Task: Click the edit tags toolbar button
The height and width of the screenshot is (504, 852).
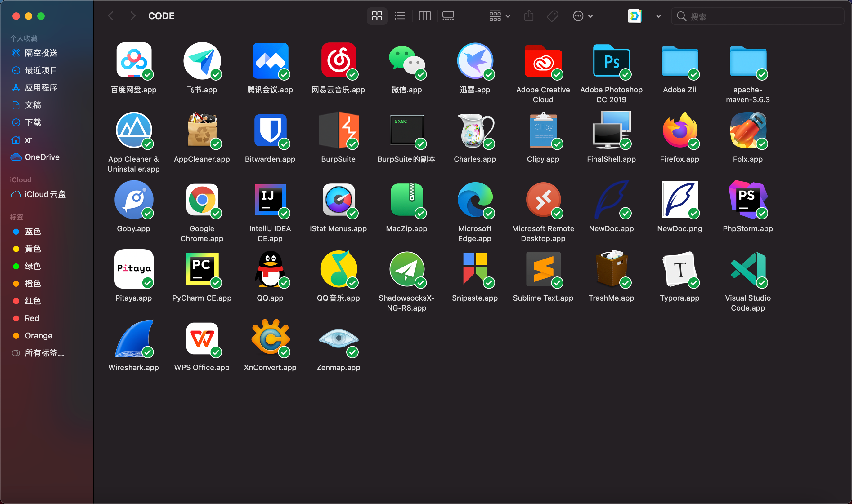Action: 553,16
